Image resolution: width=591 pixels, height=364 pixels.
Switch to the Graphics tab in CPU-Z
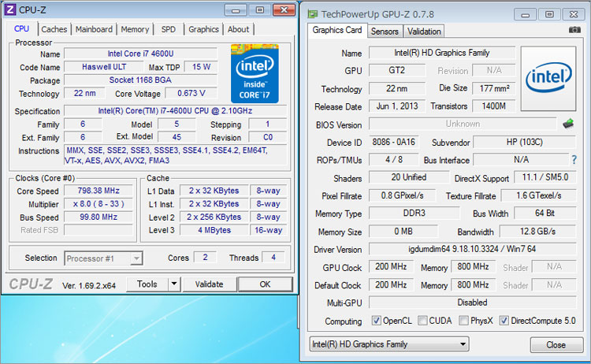(x=203, y=29)
